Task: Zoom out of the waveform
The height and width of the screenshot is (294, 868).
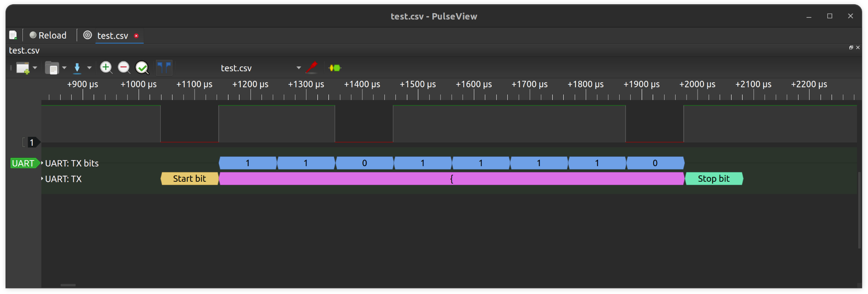Action: [x=124, y=68]
